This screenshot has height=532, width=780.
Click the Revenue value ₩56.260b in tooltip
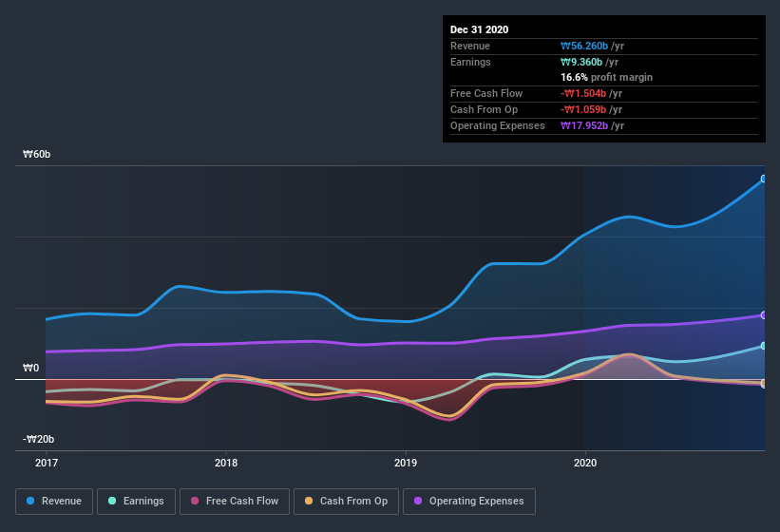(584, 46)
